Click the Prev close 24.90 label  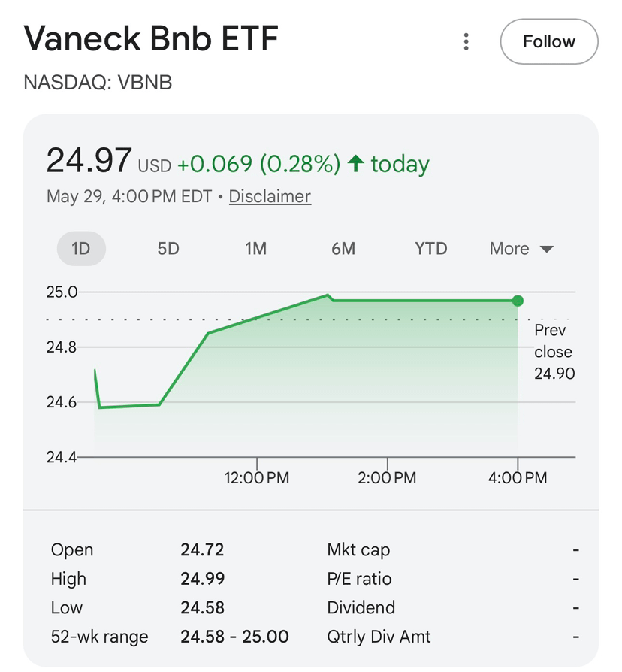pyautogui.click(x=554, y=352)
